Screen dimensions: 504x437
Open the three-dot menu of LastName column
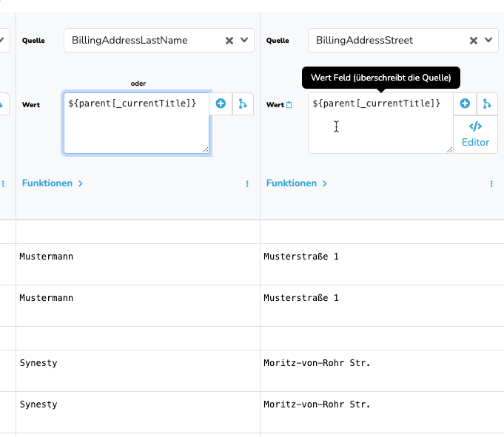tap(247, 183)
